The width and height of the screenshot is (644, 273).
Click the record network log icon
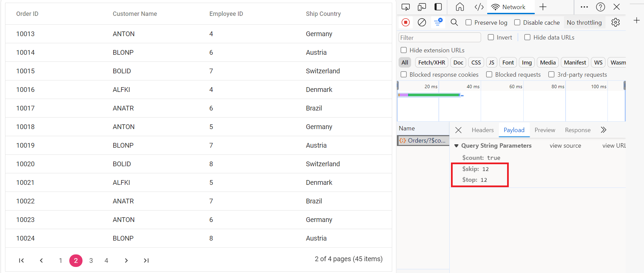[x=406, y=22]
